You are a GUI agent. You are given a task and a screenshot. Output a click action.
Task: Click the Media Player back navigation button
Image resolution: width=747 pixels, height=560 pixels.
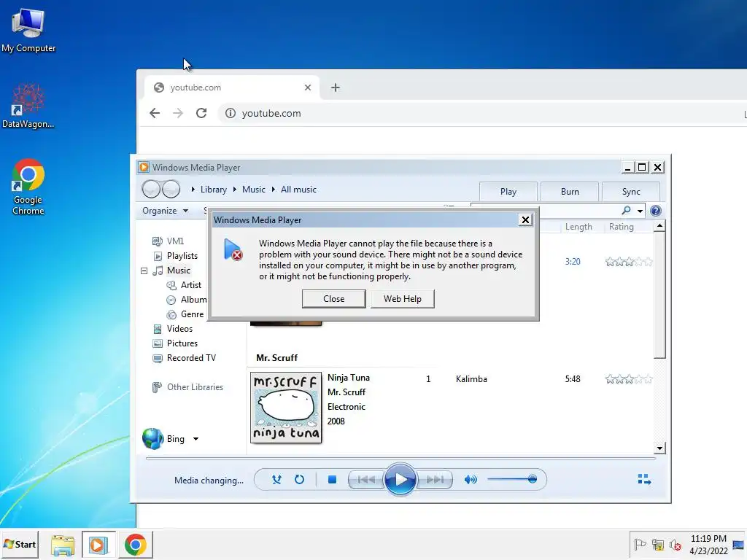pos(151,189)
